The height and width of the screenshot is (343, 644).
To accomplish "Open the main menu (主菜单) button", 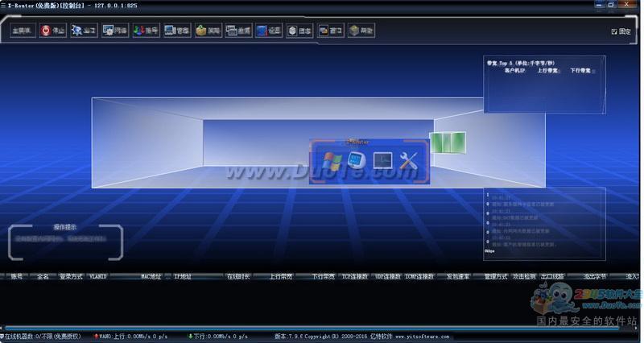I will point(23,31).
